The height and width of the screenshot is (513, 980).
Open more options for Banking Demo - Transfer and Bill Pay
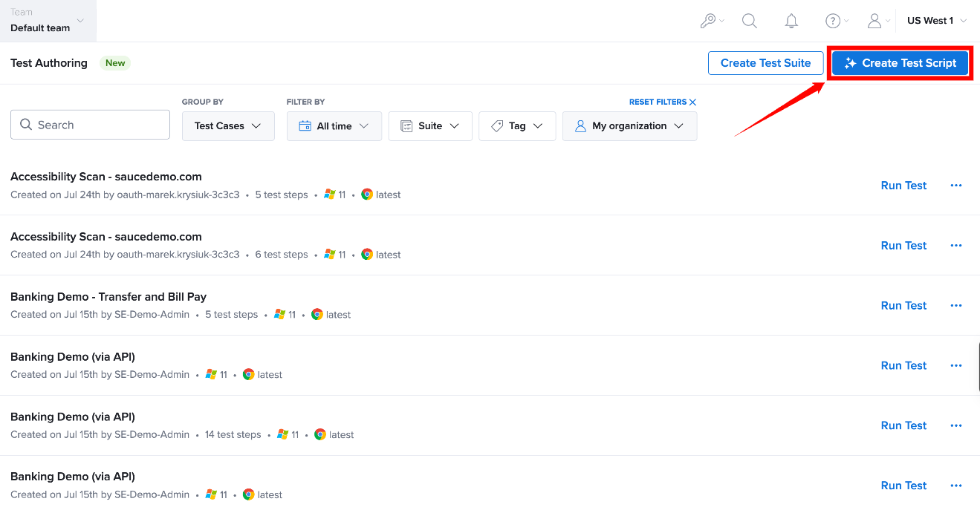(x=956, y=306)
